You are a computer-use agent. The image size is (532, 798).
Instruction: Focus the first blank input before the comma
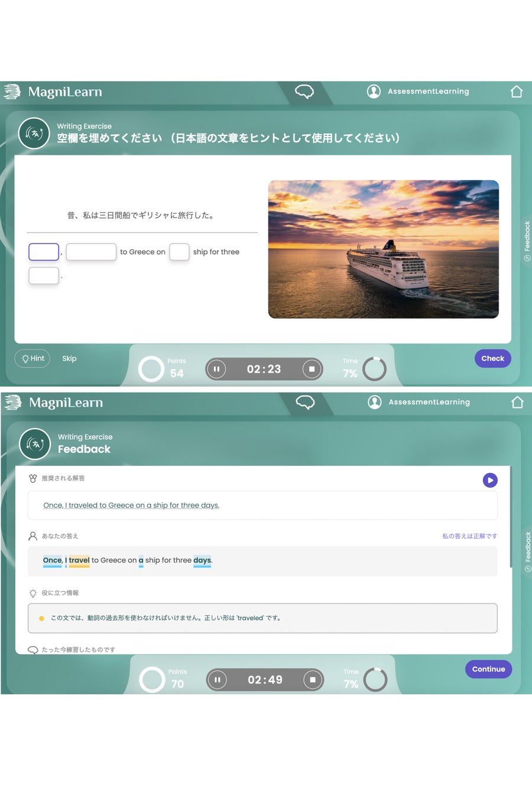click(44, 252)
